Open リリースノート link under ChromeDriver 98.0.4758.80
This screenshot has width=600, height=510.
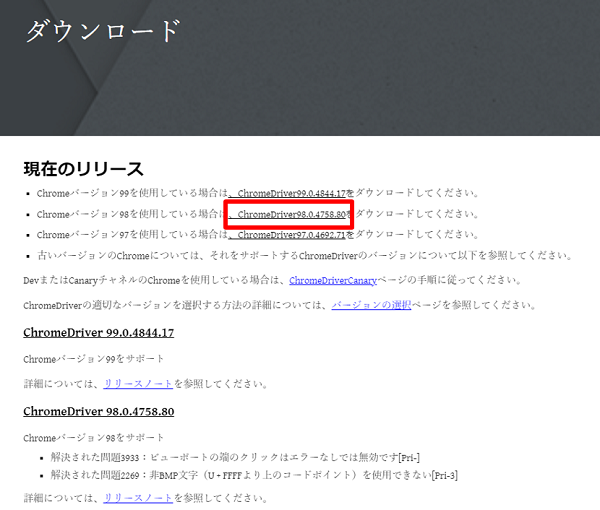pyautogui.click(x=138, y=498)
